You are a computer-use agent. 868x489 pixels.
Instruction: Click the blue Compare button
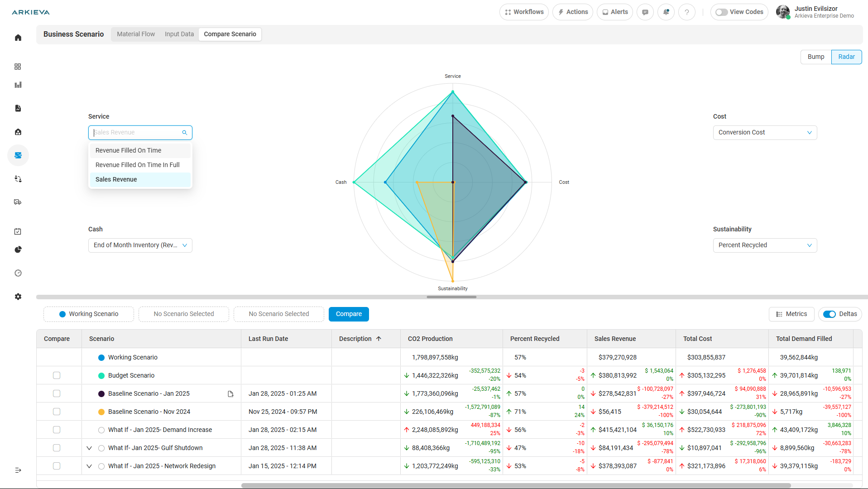click(x=349, y=314)
